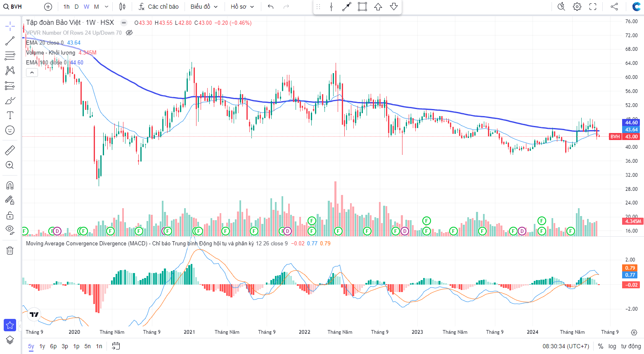
Task: Select the brush drawing tool
Action: click(10, 100)
